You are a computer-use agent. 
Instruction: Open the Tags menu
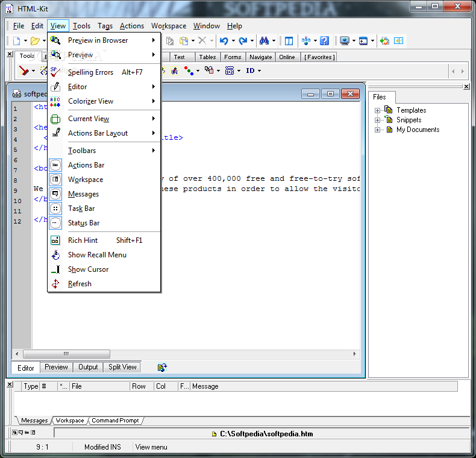(x=105, y=26)
